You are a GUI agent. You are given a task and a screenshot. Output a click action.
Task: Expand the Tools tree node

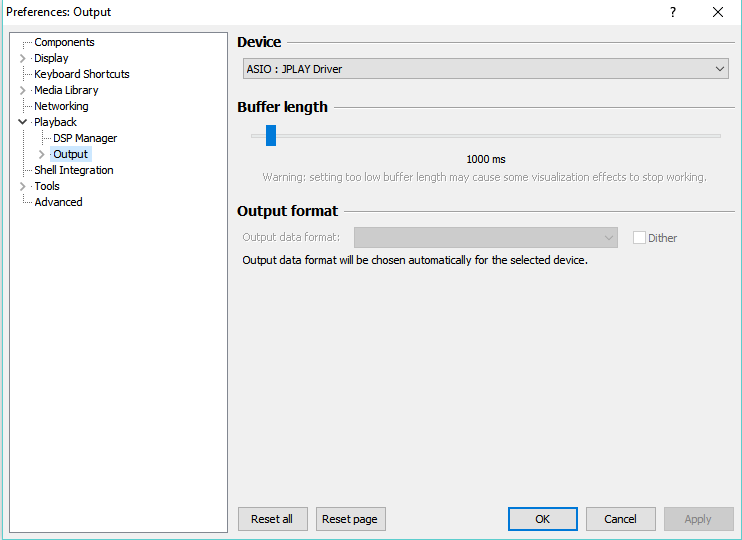(23, 186)
